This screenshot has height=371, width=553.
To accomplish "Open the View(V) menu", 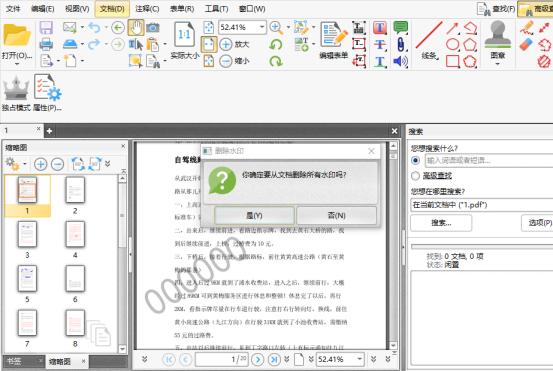I will 77,9.
